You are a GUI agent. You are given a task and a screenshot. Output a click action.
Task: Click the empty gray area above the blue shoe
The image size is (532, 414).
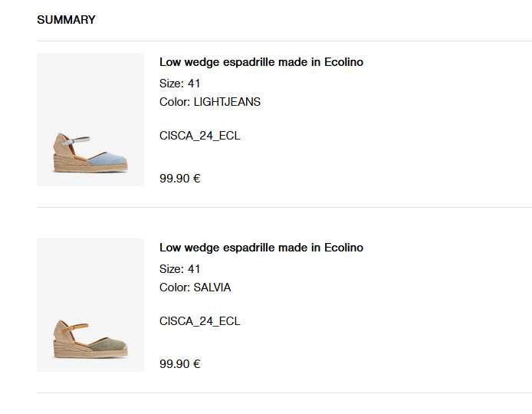pyautogui.click(x=90, y=84)
